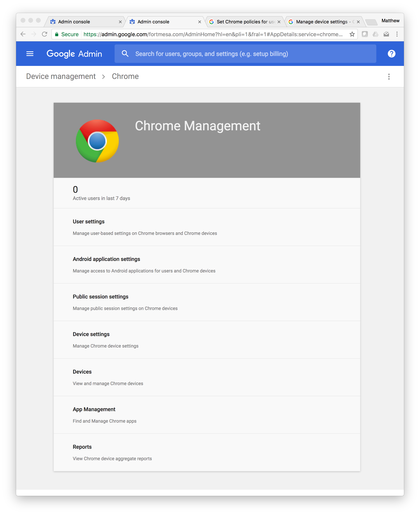Screen dimensions: 420x515
Task: Click the Google Admin logo
Action: (x=74, y=54)
